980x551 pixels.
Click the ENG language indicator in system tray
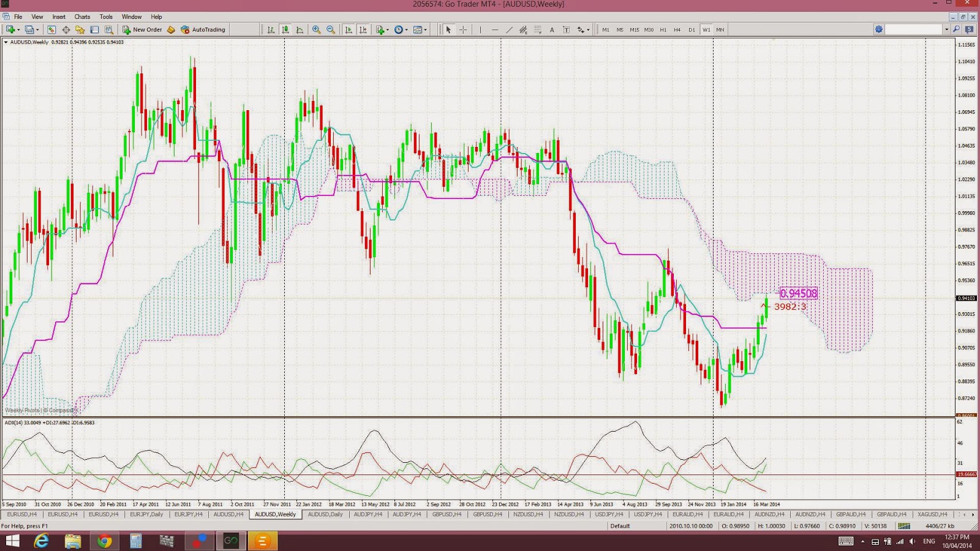[x=927, y=541]
